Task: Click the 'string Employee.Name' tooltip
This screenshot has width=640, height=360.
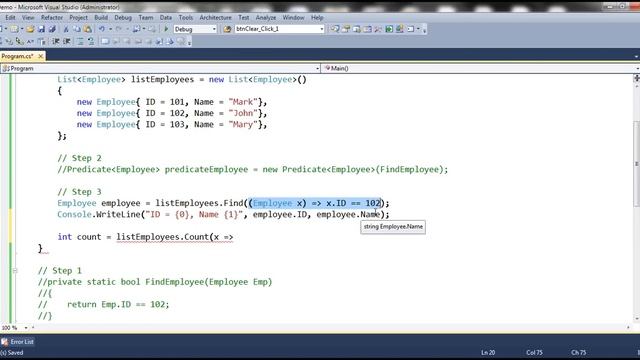Action: [x=393, y=227]
